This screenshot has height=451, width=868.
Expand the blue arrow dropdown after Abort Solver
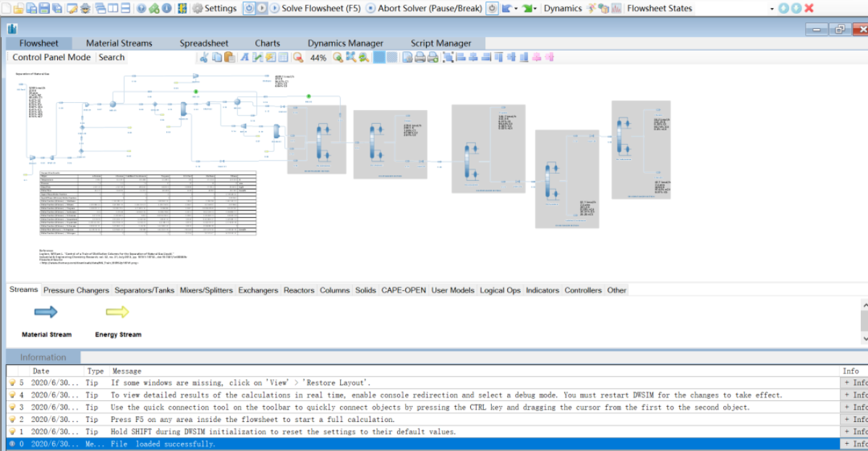[x=515, y=9]
